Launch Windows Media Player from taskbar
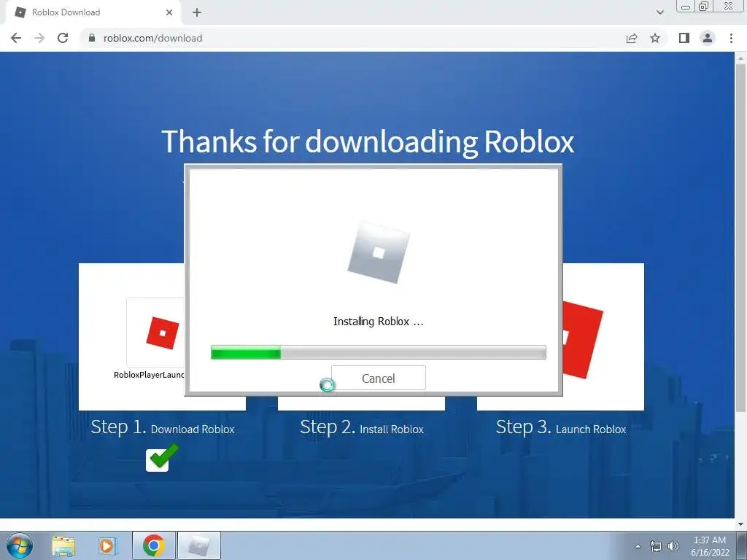The image size is (747, 560). [x=108, y=545]
